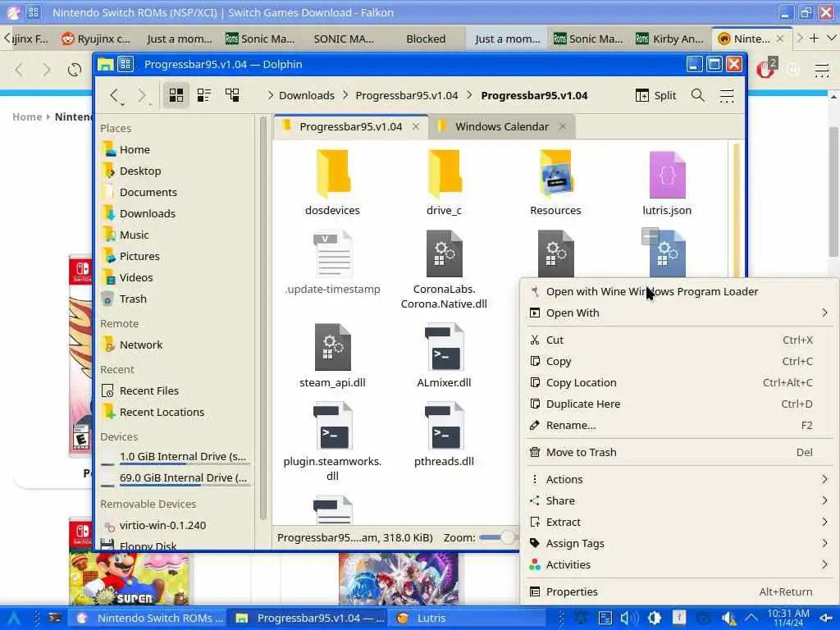Select the ALmixer.dll file
The height and width of the screenshot is (630, 840).
[x=444, y=354]
